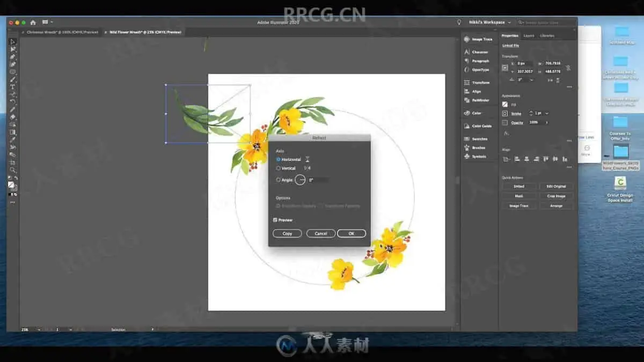Switch to the Christmas Wreath document tab
Screen dimensions: 644x362
click(62, 32)
